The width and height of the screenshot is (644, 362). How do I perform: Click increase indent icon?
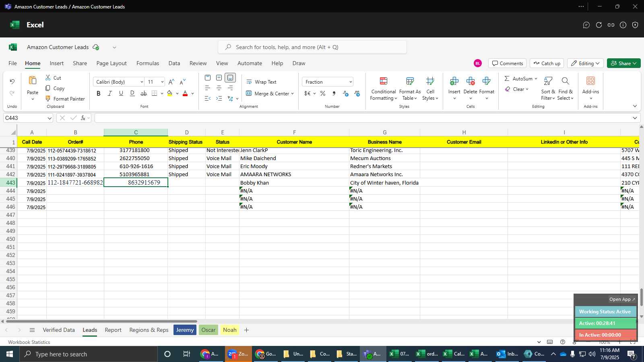pos(219,99)
